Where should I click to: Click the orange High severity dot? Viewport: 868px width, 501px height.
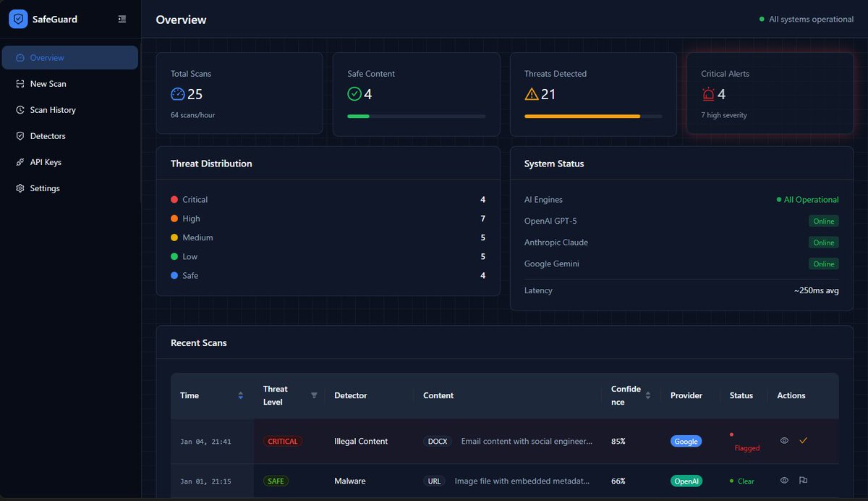(x=174, y=219)
